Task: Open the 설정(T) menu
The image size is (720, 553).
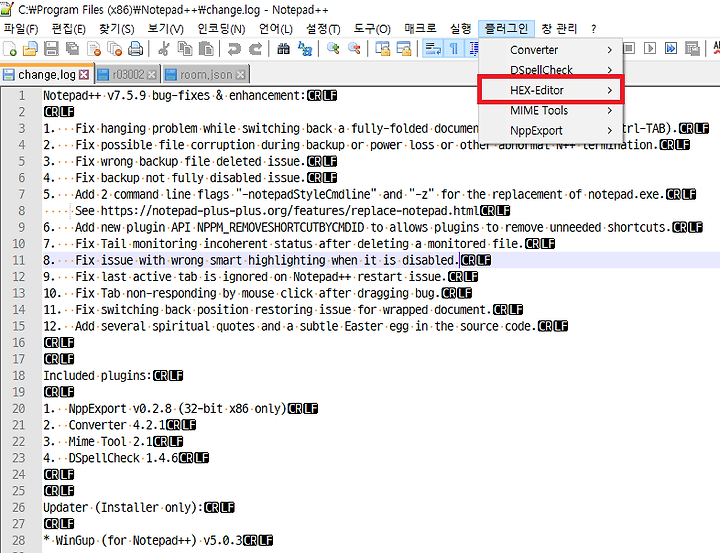Action: click(x=323, y=29)
